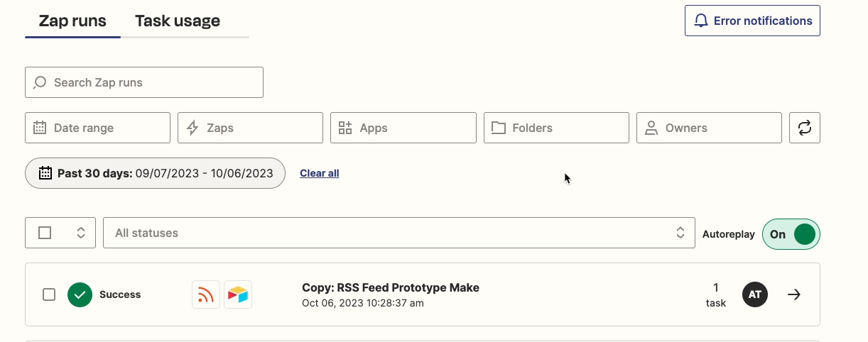
Task: Open the Task usage tab
Action: [x=178, y=21]
